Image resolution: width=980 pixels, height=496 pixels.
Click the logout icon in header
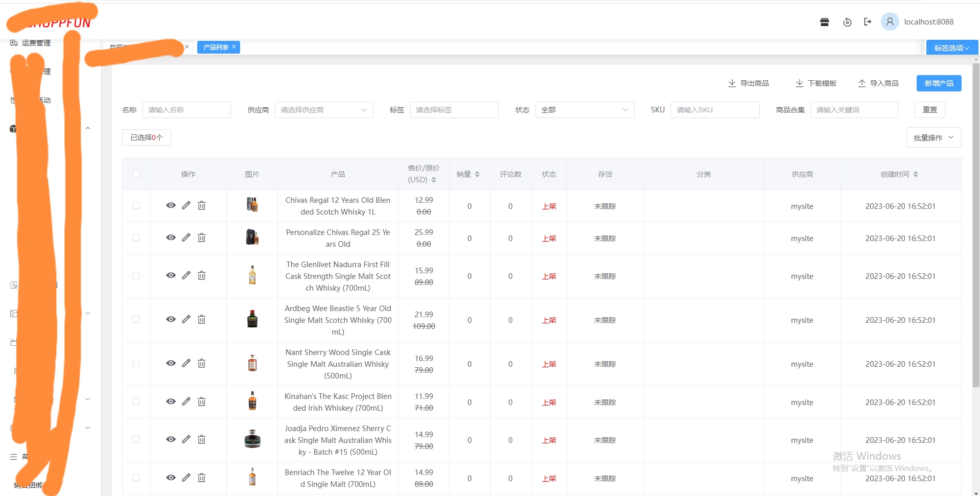(868, 21)
